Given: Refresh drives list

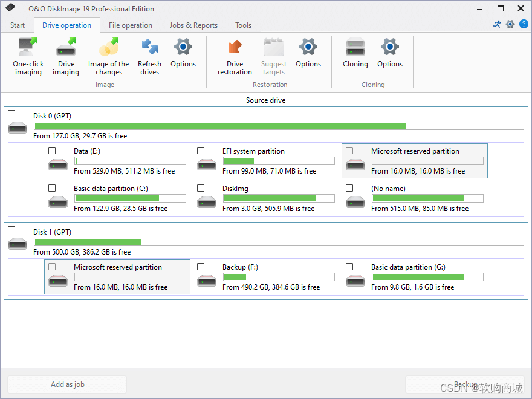Looking at the screenshot, I should click(x=150, y=57).
